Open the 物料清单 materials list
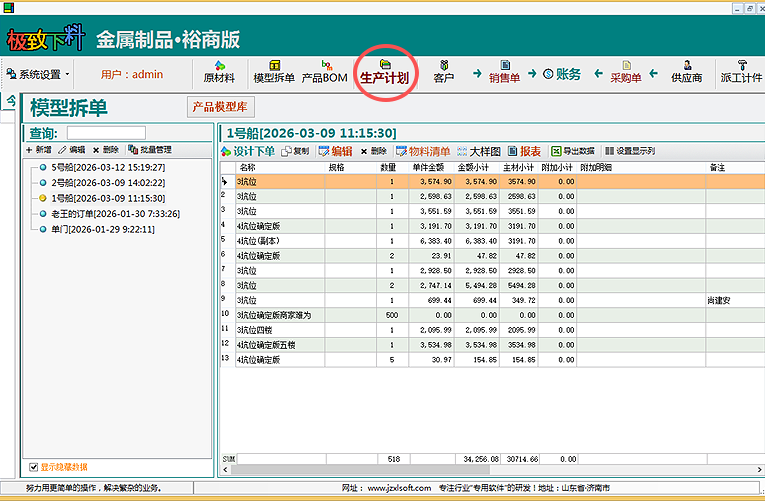This screenshot has width=765, height=501. point(422,151)
